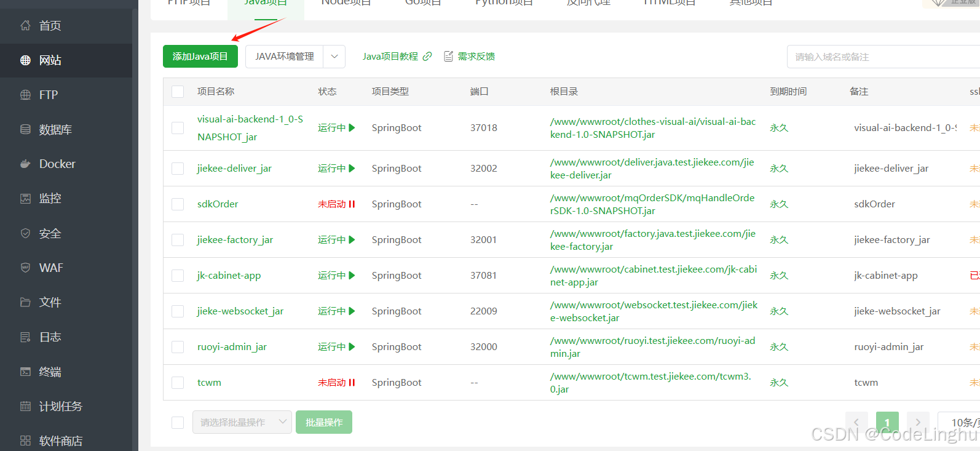Open the Java项目教程 link
The height and width of the screenshot is (451, 980).
(390, 57)
